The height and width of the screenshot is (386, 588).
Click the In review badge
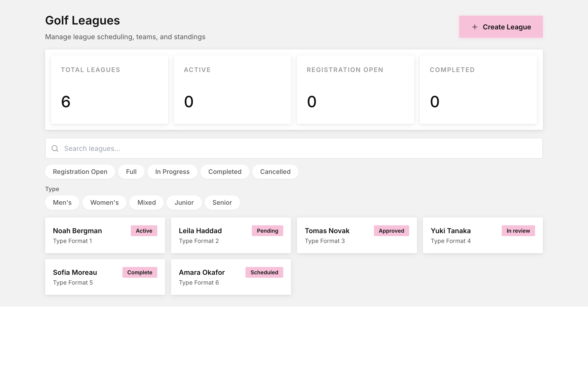click(518, 231)
